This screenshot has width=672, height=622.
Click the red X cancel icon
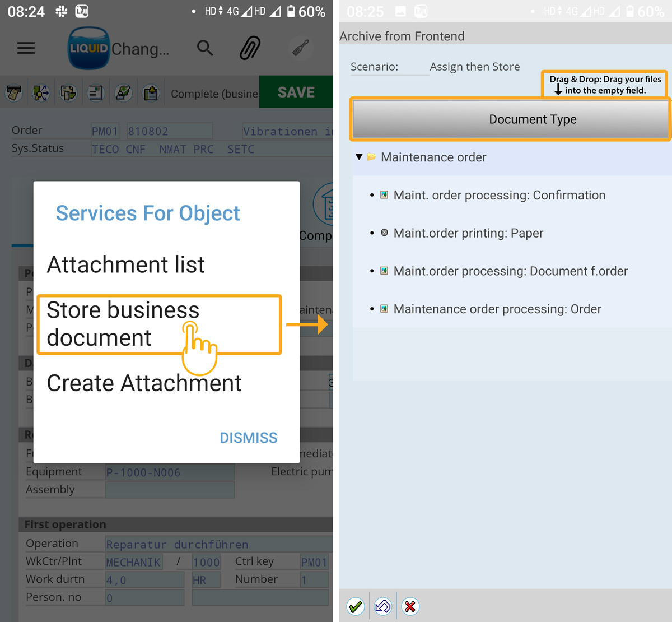pos(410,606)
